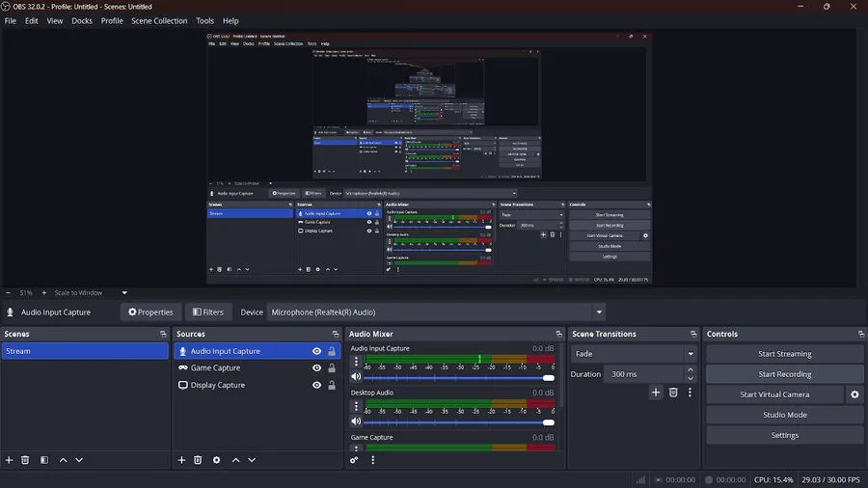Hide the Audio Input Capture source
868x488 pixels.
316,351
